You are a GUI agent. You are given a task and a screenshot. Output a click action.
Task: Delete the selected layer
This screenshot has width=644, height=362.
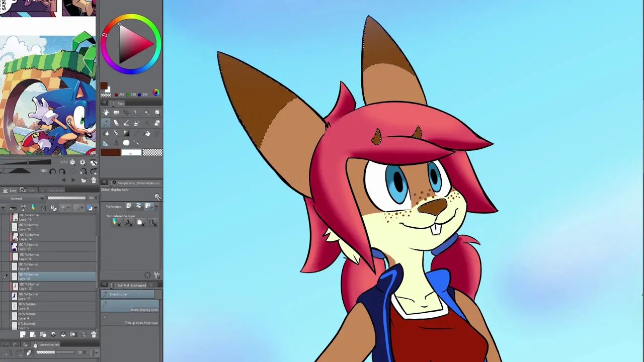[94, 334]
